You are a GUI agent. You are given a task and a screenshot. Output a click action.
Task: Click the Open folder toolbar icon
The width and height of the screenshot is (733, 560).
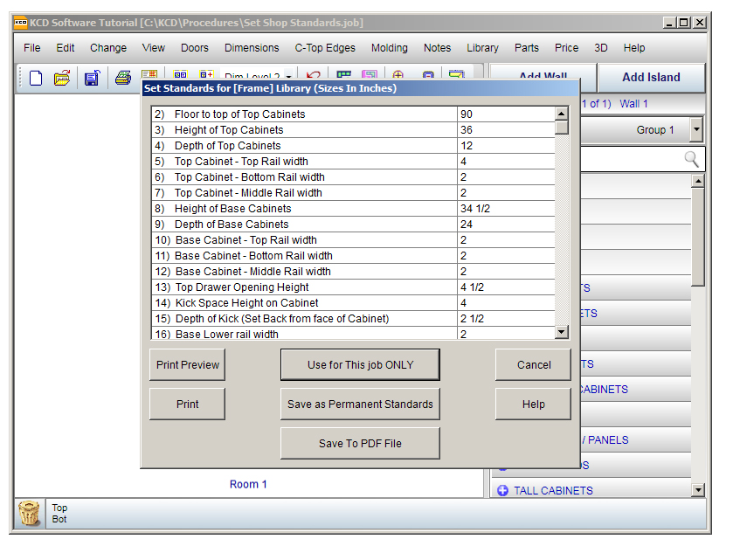point(62,78)
